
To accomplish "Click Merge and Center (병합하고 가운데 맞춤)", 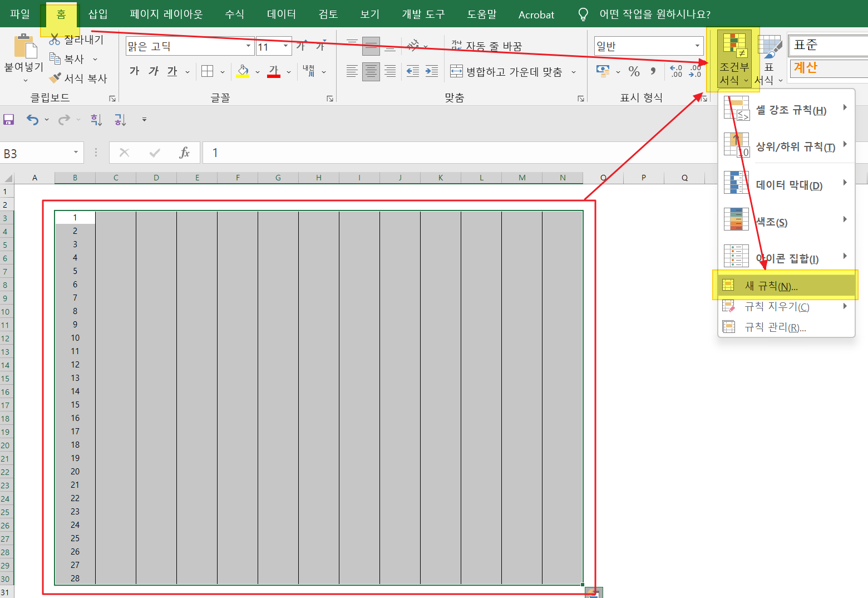I will (506, 71).
